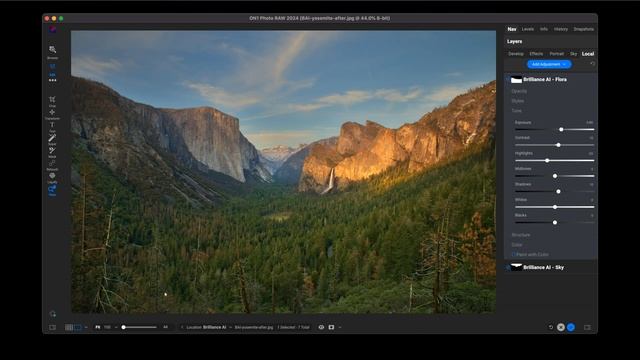Open the Local tab

[588, 54]
